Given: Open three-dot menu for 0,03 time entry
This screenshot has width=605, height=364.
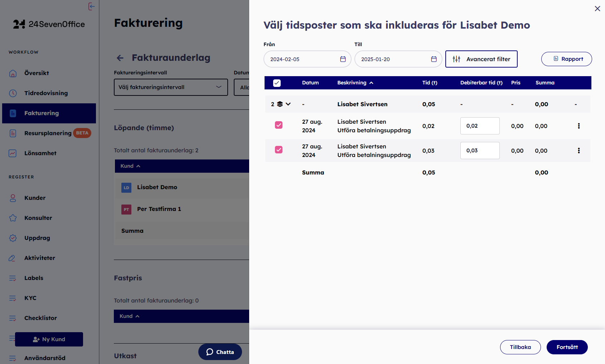Looking at the screenshot, I should tap(579, 151).
